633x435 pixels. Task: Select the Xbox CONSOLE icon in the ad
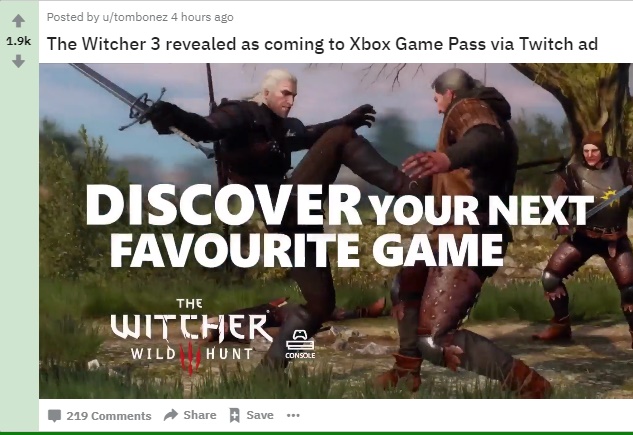(300, 344)
